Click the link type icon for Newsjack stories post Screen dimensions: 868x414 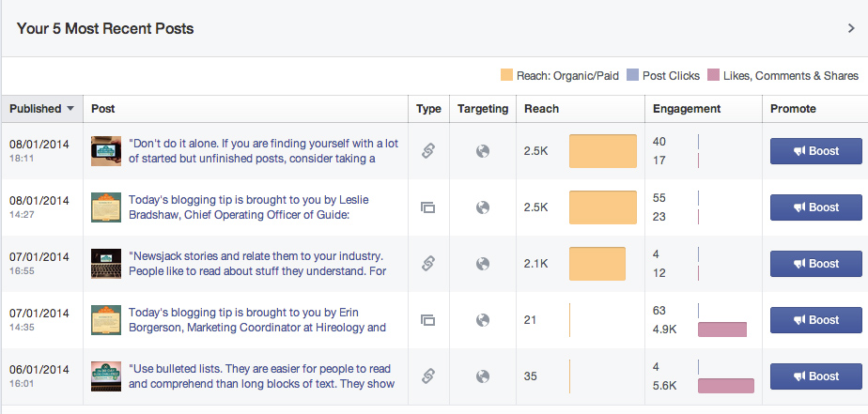point(428,264)
